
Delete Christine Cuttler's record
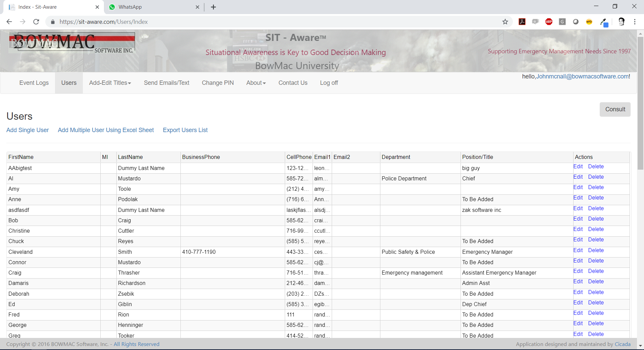pos(596,229)
